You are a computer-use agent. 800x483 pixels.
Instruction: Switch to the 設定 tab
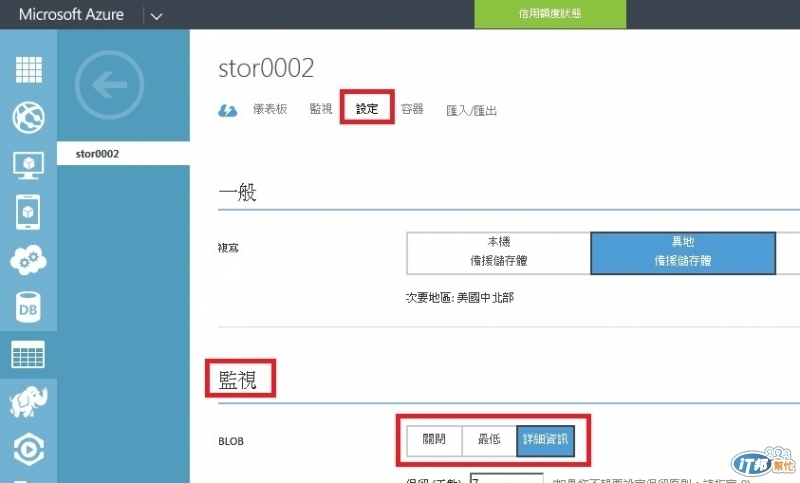(x=367, y=109)
